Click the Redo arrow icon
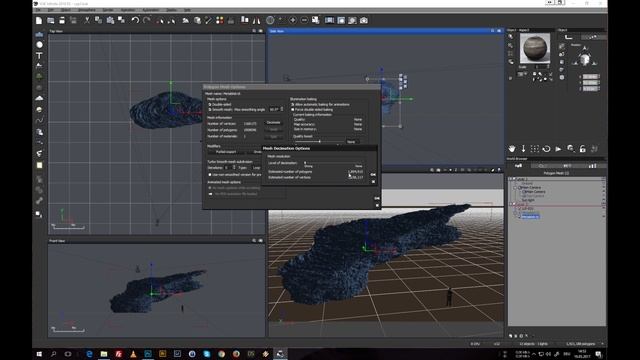This screenshot has width=640, height=360. (x=147, y=20)
